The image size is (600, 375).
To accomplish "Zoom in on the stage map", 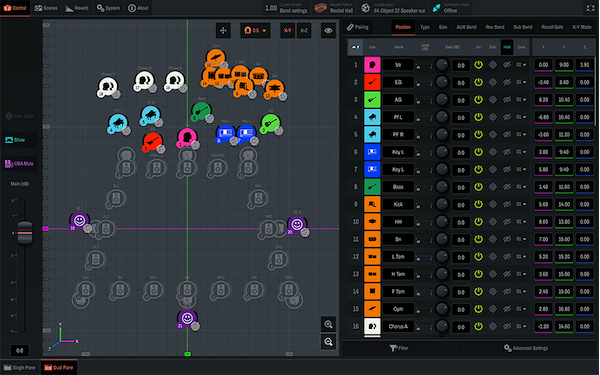I will [328, 324].
